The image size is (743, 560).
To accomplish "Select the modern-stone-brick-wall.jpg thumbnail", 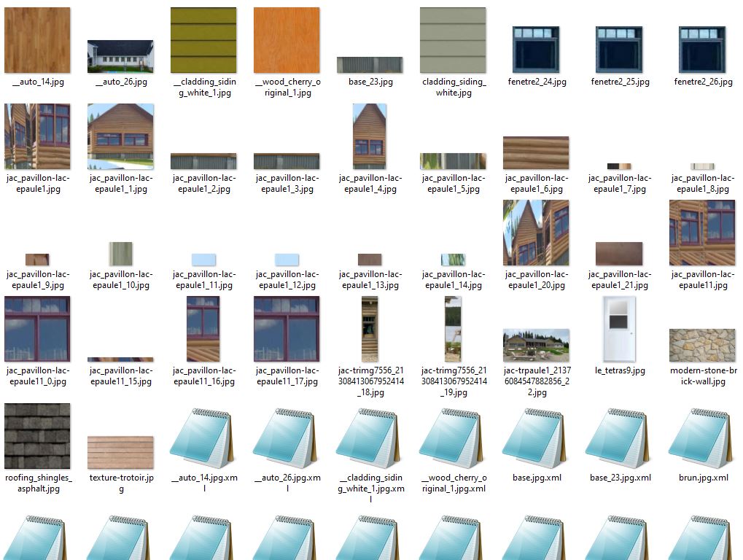I will tap(703, 346).
